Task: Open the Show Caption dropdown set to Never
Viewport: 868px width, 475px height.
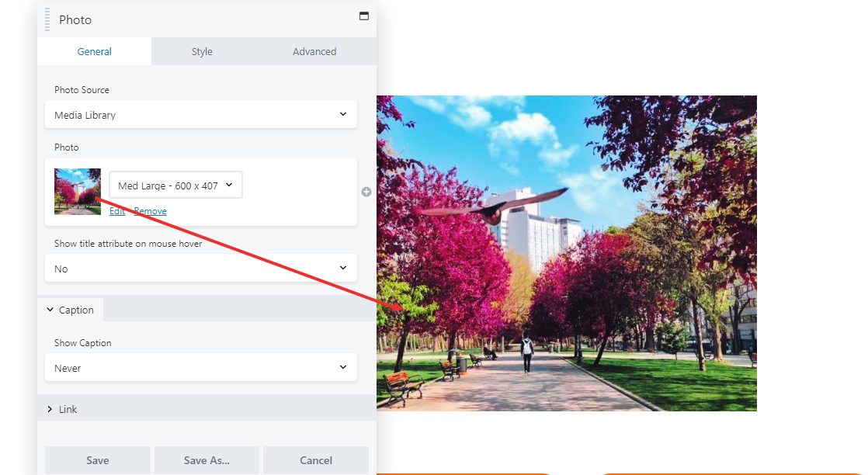Action: [201, 368]
